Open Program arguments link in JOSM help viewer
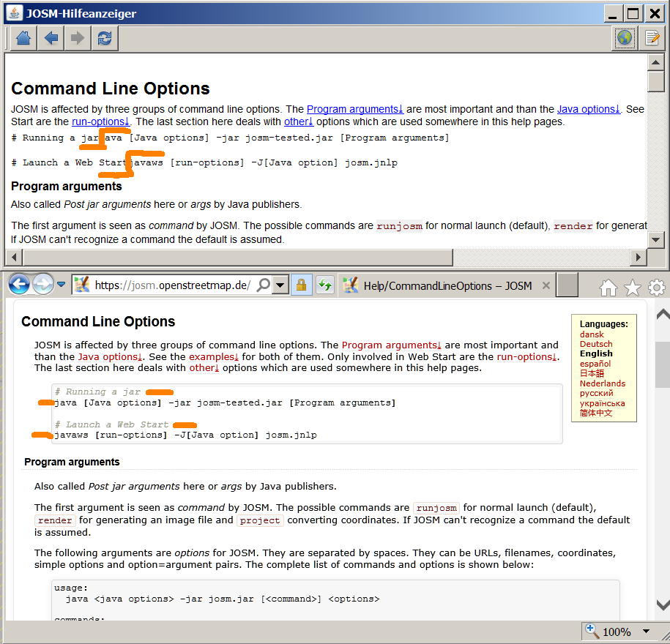 point(355,109)
